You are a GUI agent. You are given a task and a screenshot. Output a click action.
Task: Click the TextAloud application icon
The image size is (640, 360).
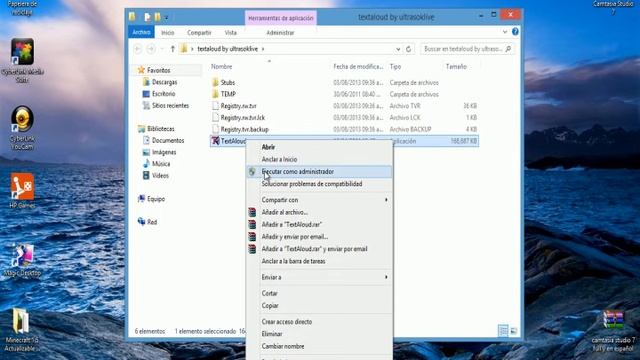tap(215, 141)
